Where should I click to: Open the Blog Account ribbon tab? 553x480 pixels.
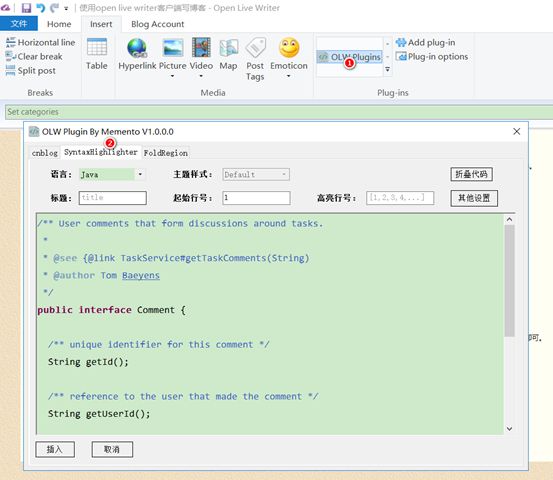click(157, 24)
